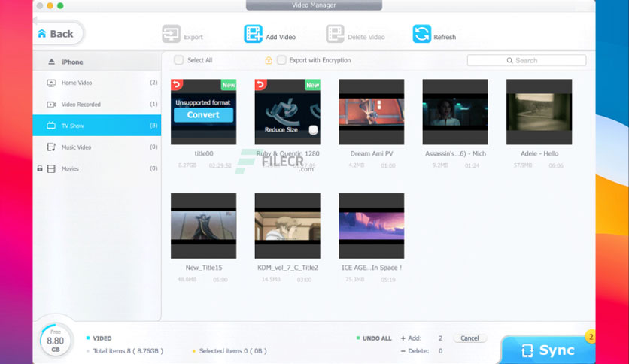Click the New badge on title00

(229, 85)
